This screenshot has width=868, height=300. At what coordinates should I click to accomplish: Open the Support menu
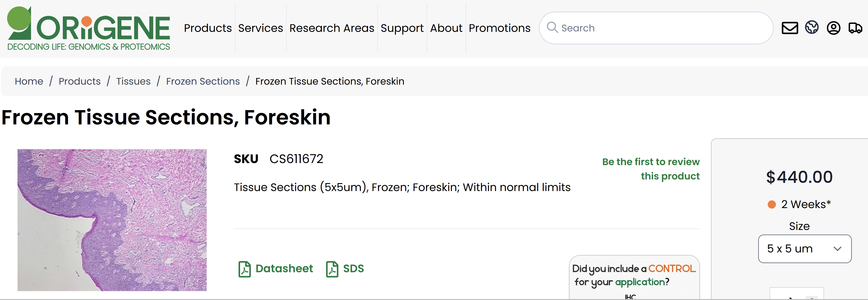(x=402, y=28)
